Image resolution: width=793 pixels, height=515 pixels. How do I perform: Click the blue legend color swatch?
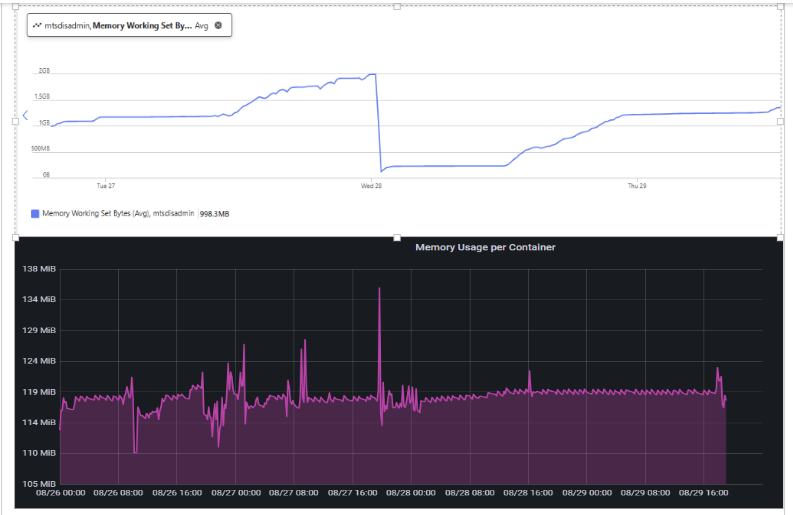click(35, 213)
